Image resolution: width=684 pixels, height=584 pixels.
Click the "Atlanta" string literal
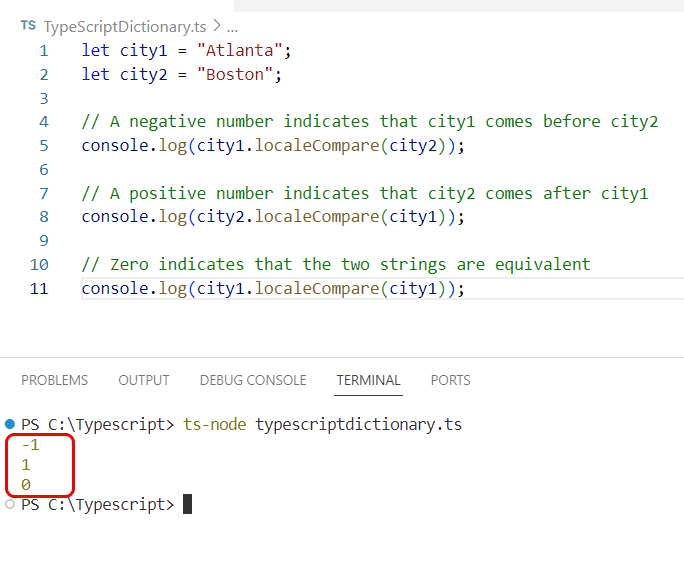click(239, 51)
